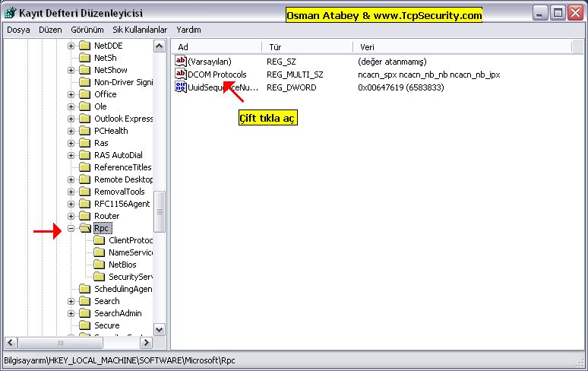Click the Registry Editor title bar icon

pos(11,13)
